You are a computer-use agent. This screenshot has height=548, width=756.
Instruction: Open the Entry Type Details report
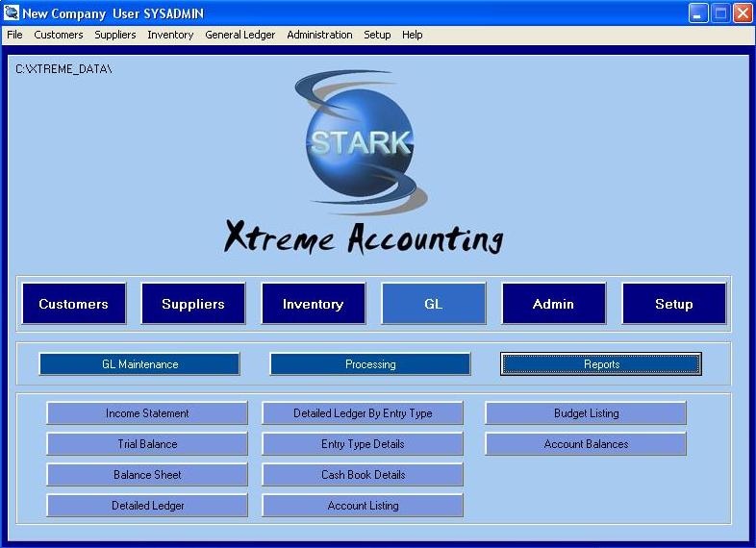(363, 444)
